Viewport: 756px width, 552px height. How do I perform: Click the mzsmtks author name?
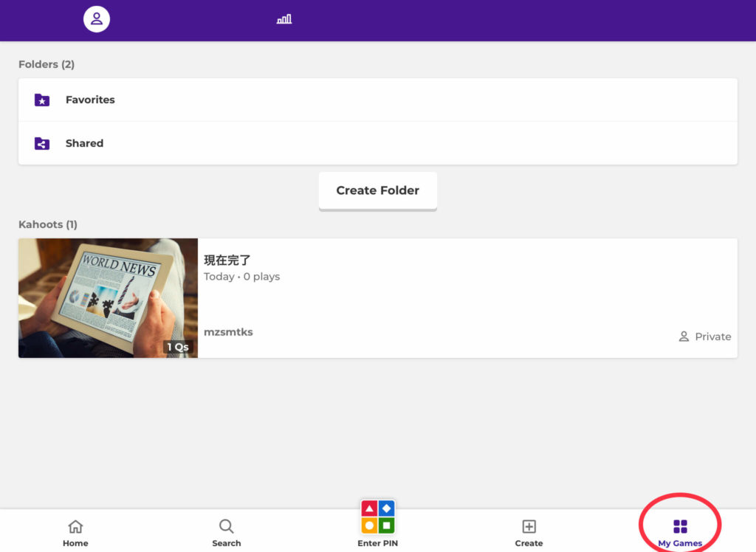(228, 332)
